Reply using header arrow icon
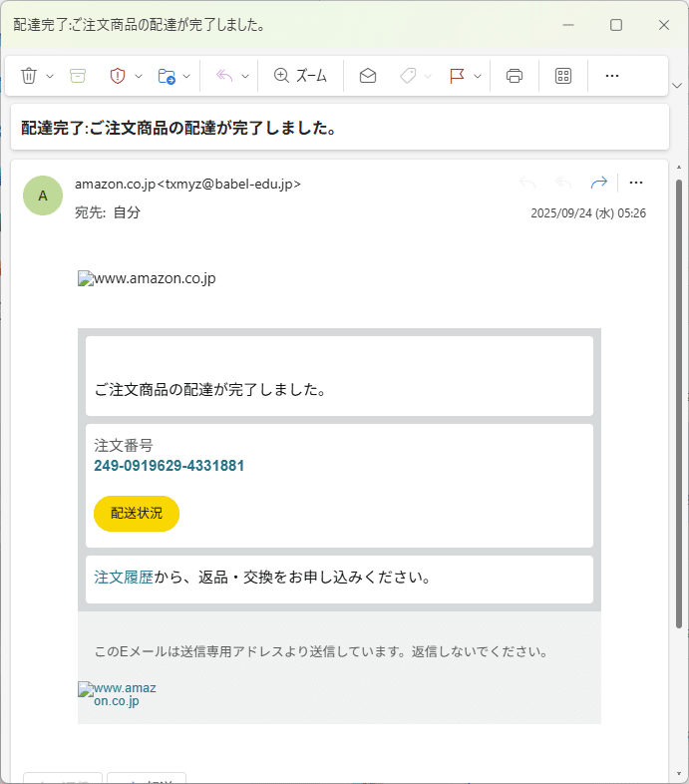The height and width of the screenshot is (784, 689). click(527, 183)
